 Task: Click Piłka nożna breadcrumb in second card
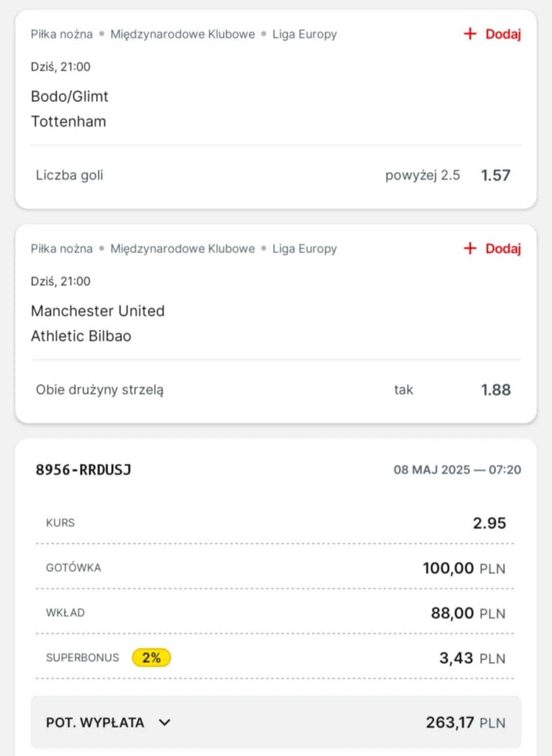[x=62, y=249]
